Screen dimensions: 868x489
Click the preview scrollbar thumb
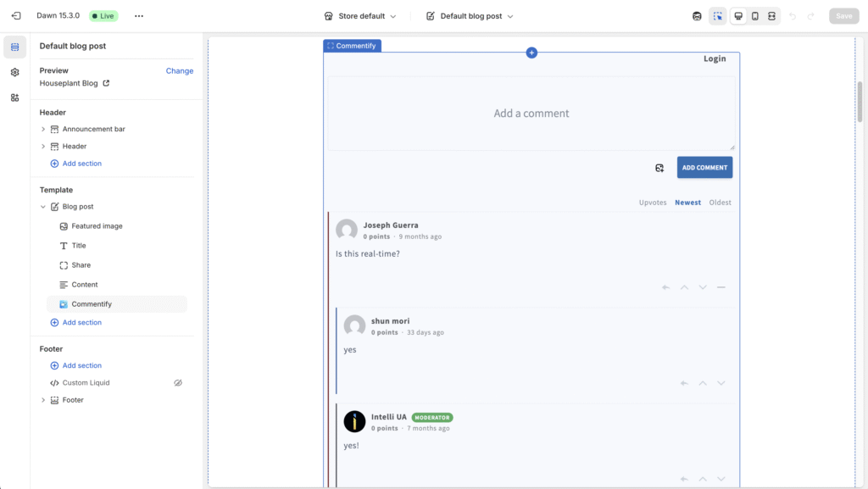pos(860,102)
